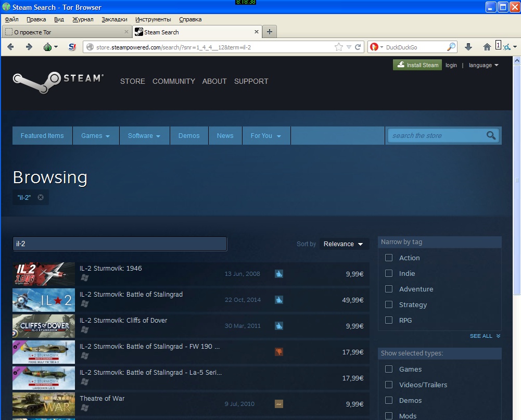Expand tag list with SEE ALL

(485, 336)
